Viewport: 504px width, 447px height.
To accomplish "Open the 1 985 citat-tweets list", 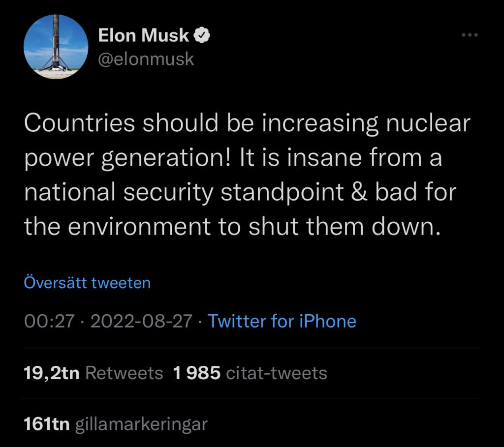I will click(x=250, y=373).
